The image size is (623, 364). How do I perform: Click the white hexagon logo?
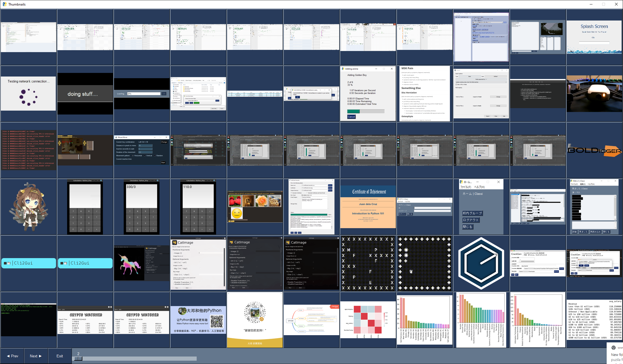coord(481,263)
